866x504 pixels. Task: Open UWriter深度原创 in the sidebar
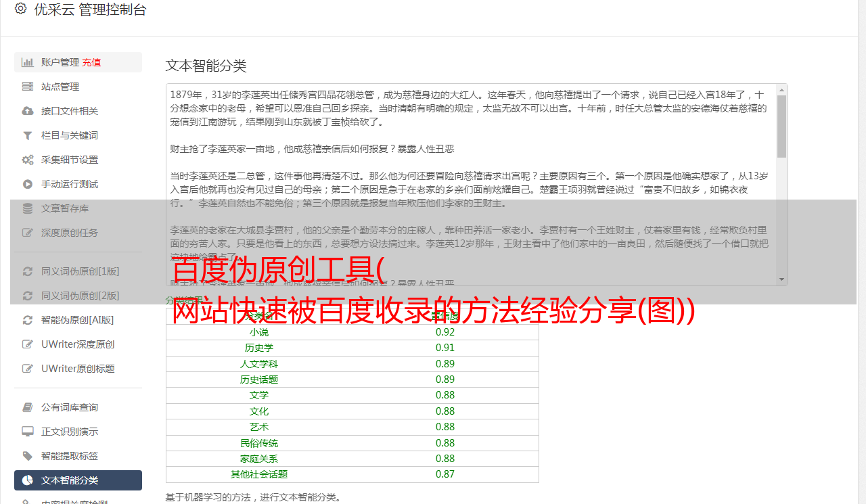[78, 344]
